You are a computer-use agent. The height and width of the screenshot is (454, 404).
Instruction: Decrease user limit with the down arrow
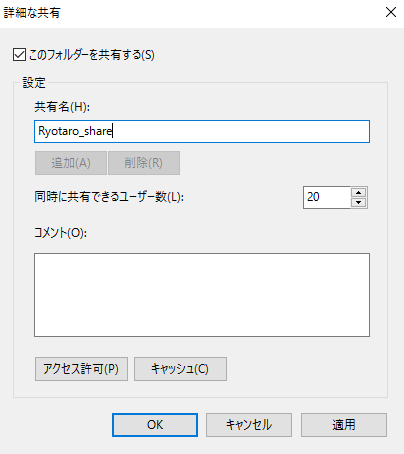359,202
